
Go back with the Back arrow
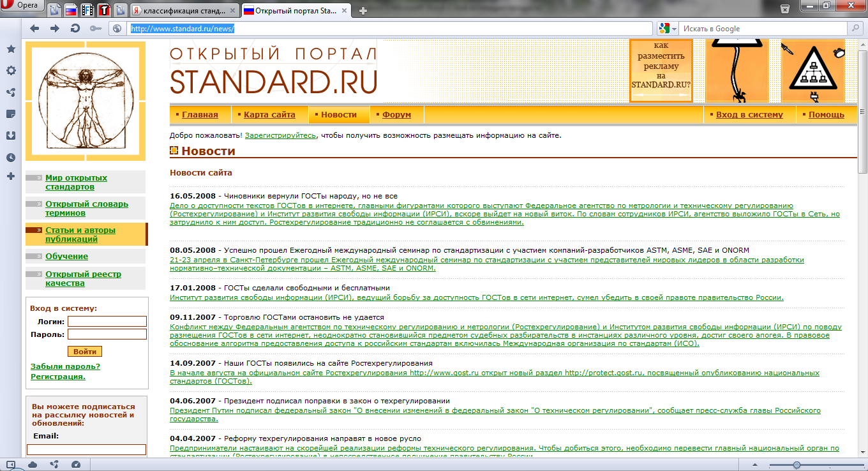(34, 28)
